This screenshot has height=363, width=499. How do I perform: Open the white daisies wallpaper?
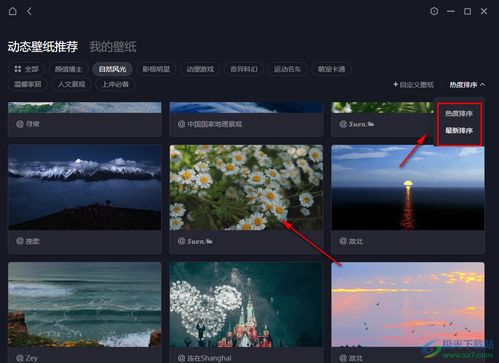tap(246, 187)
